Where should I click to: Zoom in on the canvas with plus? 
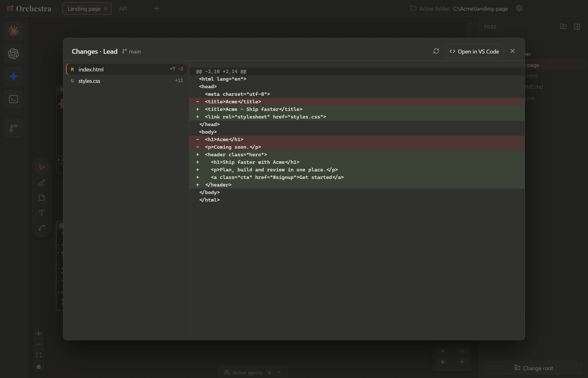coord(39,333)
